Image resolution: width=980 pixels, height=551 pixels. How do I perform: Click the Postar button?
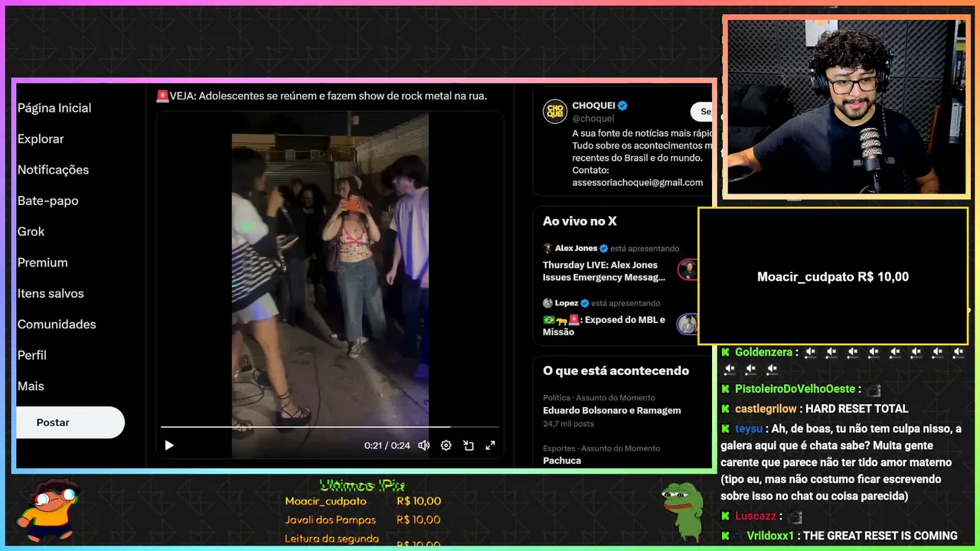70,422
